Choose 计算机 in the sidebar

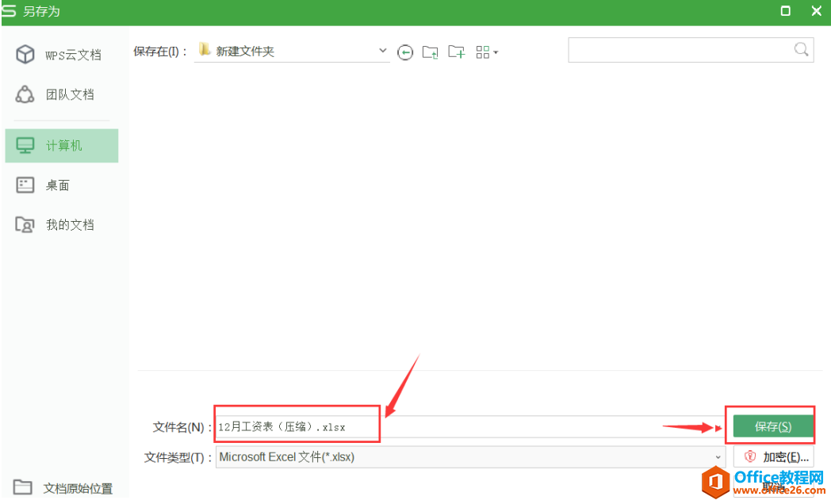pos(62,146)
